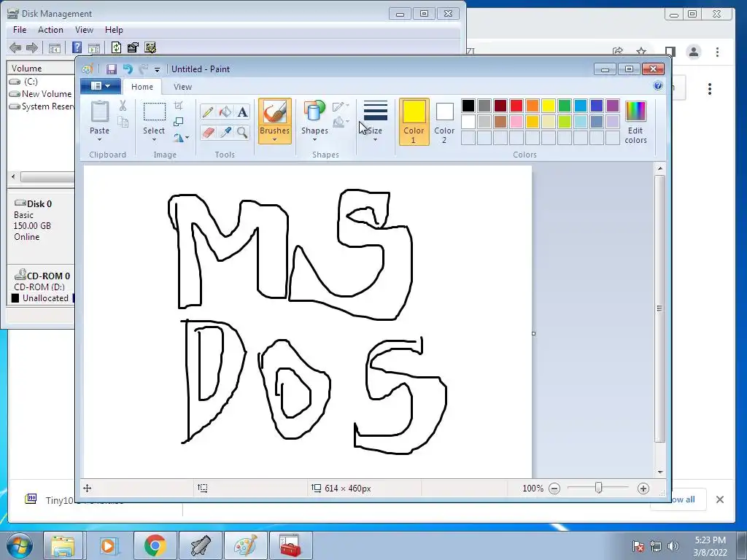The height and width of the screenshot is (560, 747).
Task: Open File menu in Disk Management
Action: click(20, 29)
